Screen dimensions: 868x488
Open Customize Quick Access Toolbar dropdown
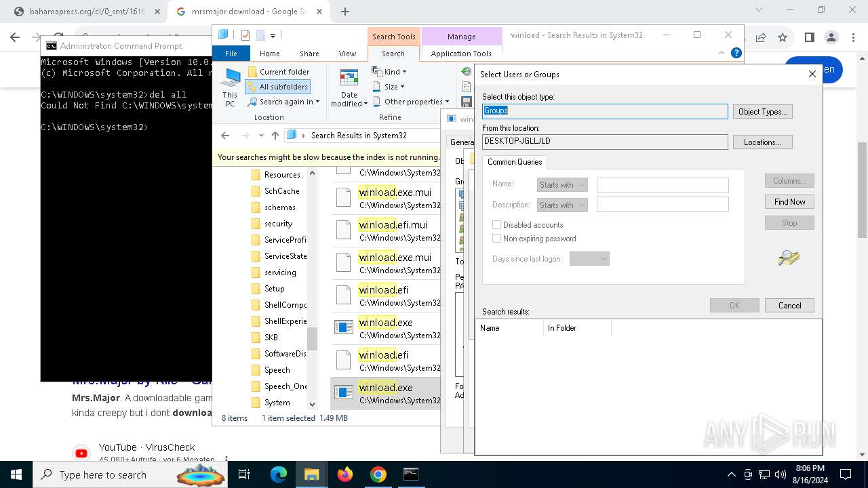pyautogui.click(x=273, y=35)
